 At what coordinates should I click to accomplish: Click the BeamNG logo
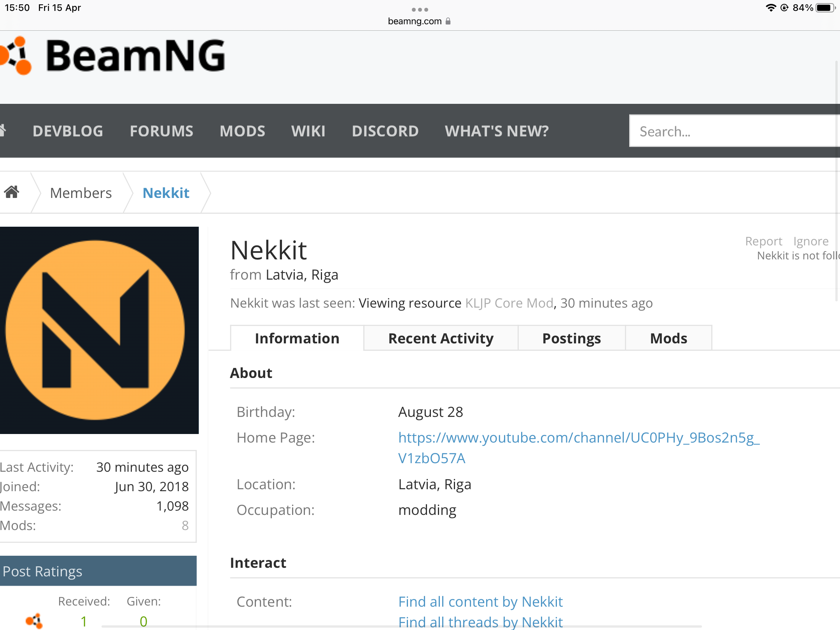coord(113,56)
